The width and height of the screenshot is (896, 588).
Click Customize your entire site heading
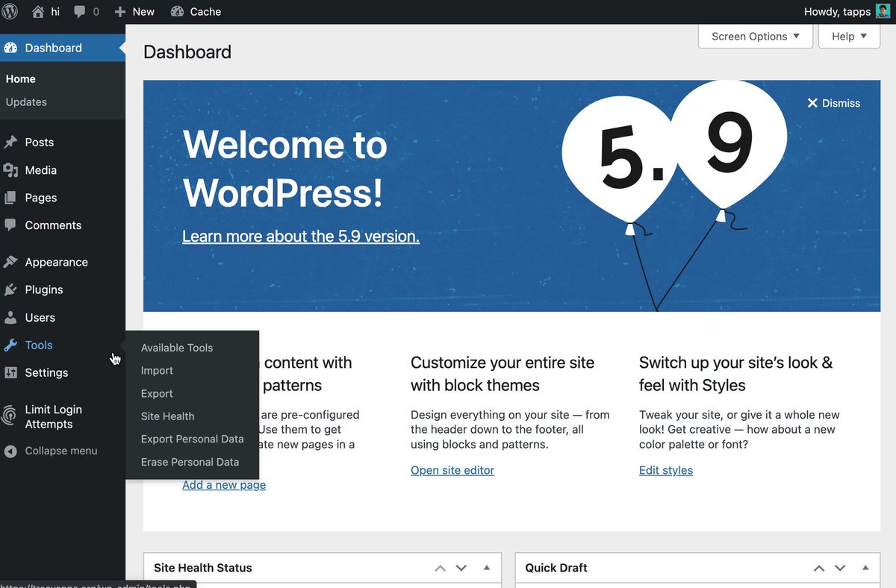point(503,374)
